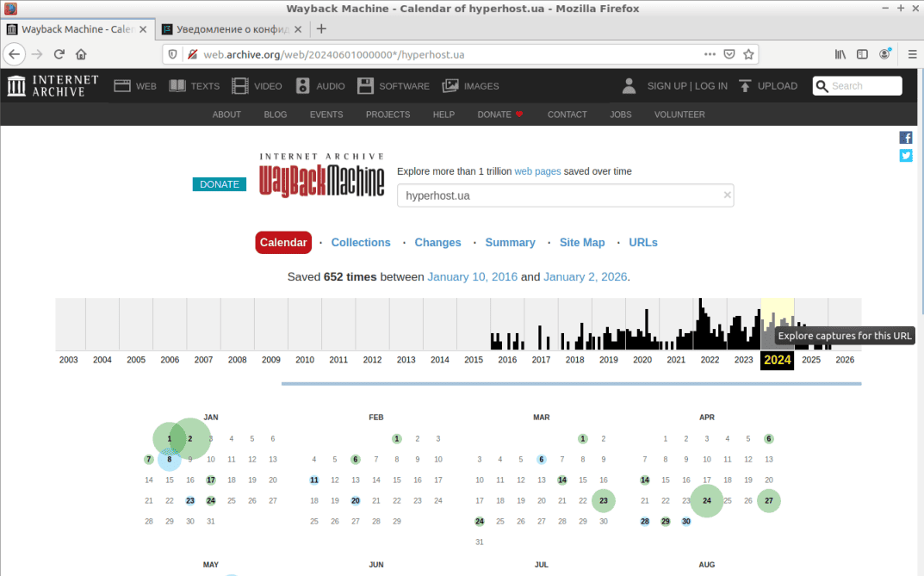The height and width of the screenshot is (576, 924).
Task: Reload the page in Firefox
Action: pyautogui.click(x=59, y=54)
